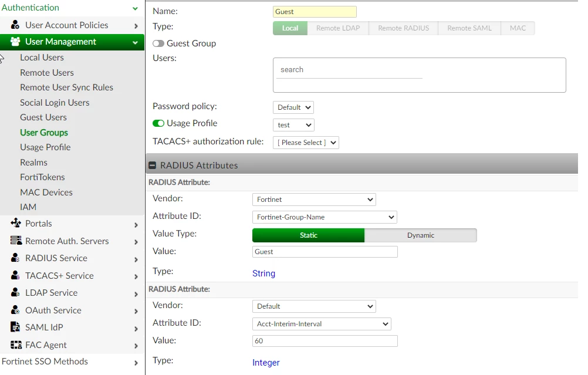This screenshot has height=375, width=588.
Task: Open Fortinet-Group-Name Attribute ID dropdown
Action: pos(325,217)
